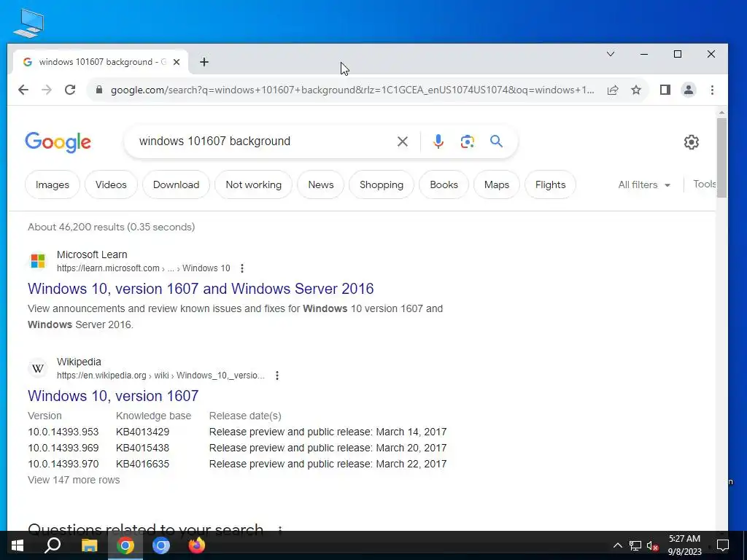Bookmark this page with star icon
The height and width of the screenshot is (560, 747).
point(636,90)
